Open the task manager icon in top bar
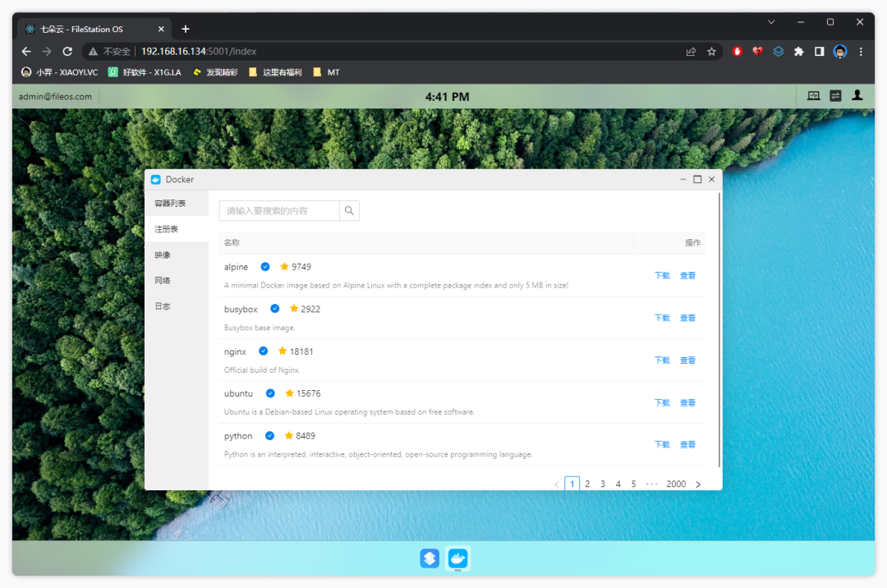Image resolution: width=887 pixels, height=588 pixels. (x=835, y=96)
